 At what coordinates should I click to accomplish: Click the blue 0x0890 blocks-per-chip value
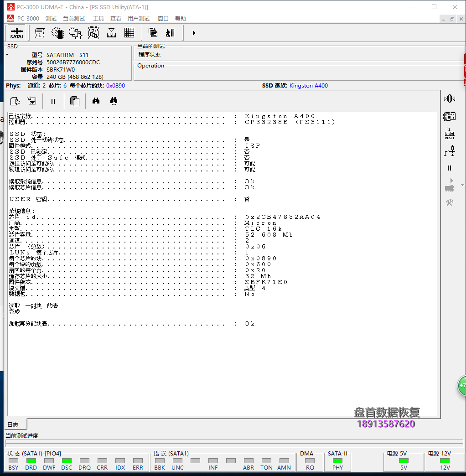pos(116,86)
